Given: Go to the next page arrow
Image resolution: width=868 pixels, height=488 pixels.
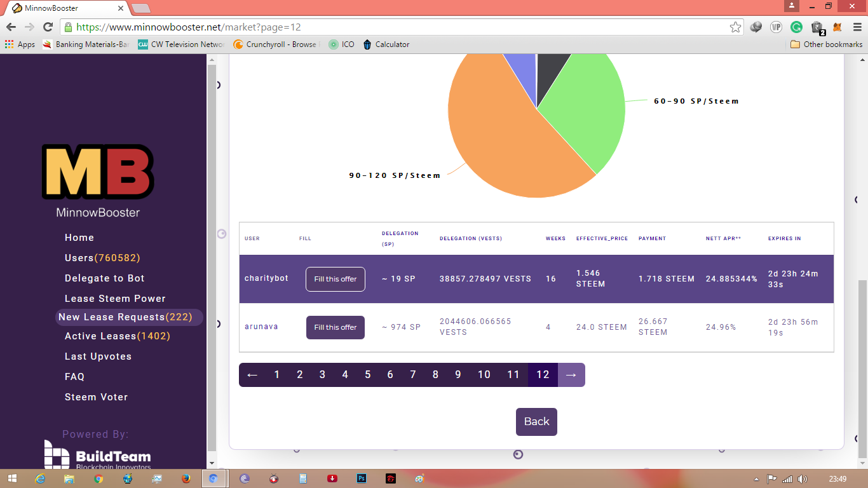Looking at the screenshot, I should (571, 375).
